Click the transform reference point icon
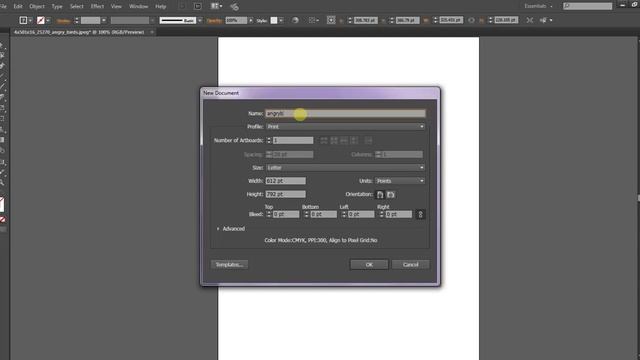 331,20
